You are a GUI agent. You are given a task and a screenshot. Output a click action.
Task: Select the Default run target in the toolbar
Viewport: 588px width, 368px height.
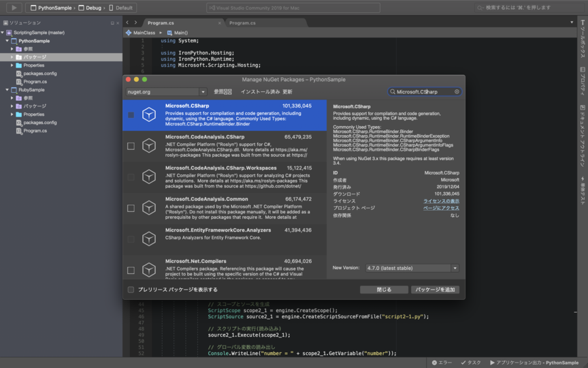point(120,7)
